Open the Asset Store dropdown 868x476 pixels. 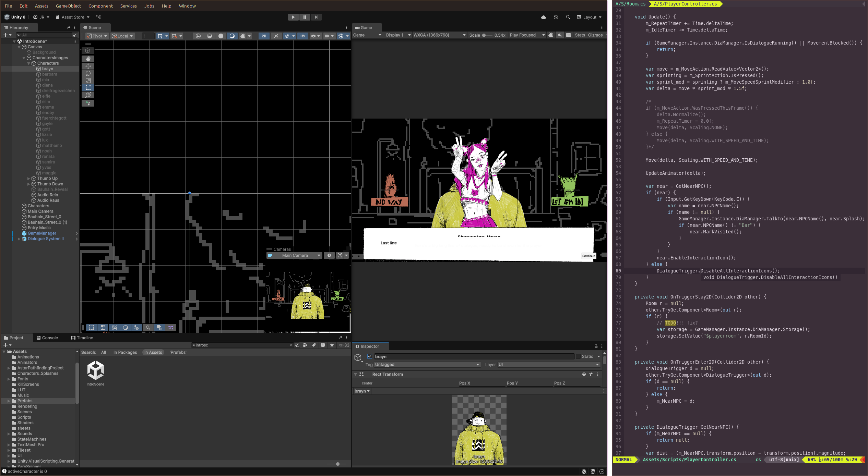[72, 17]
